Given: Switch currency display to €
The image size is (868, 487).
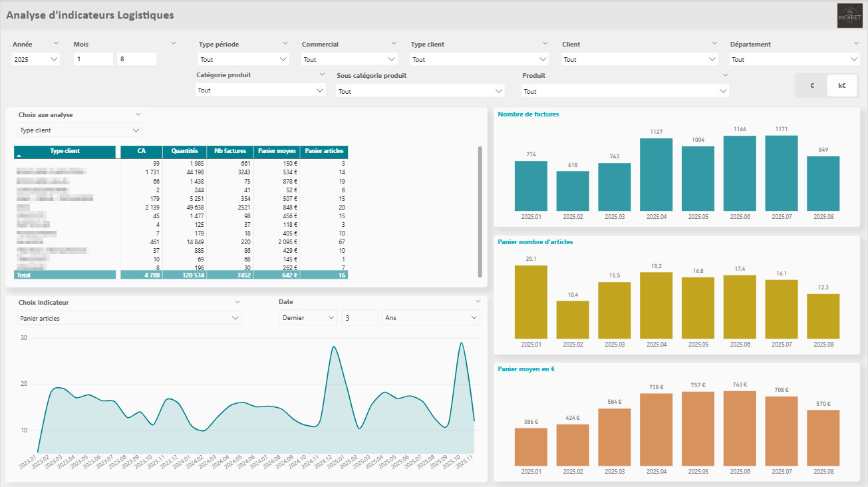Looking at the screenshot, I should tap(812, 86).
